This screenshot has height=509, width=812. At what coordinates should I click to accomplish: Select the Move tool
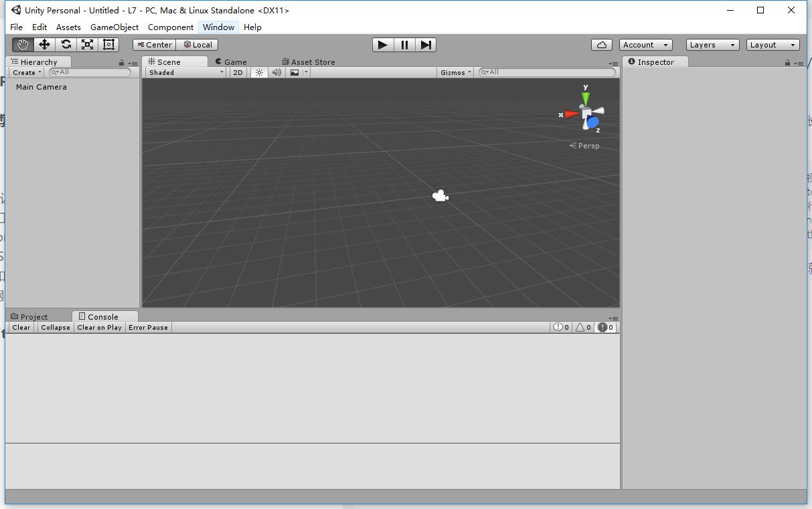[44, 45]
